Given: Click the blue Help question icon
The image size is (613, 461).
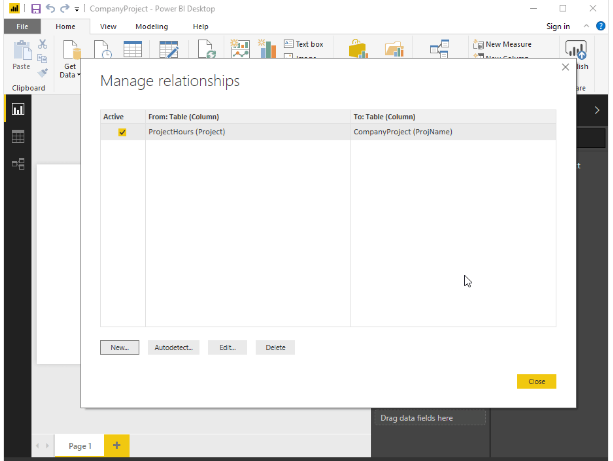Looking at the screenshot, I should 600,26.
